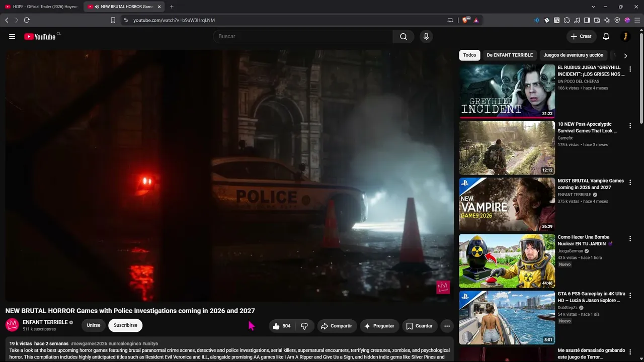This screenshot has height=362, width=644.
Task: Open the music note playlist icon
Action: pyautogui.click(x=577, y=20)
